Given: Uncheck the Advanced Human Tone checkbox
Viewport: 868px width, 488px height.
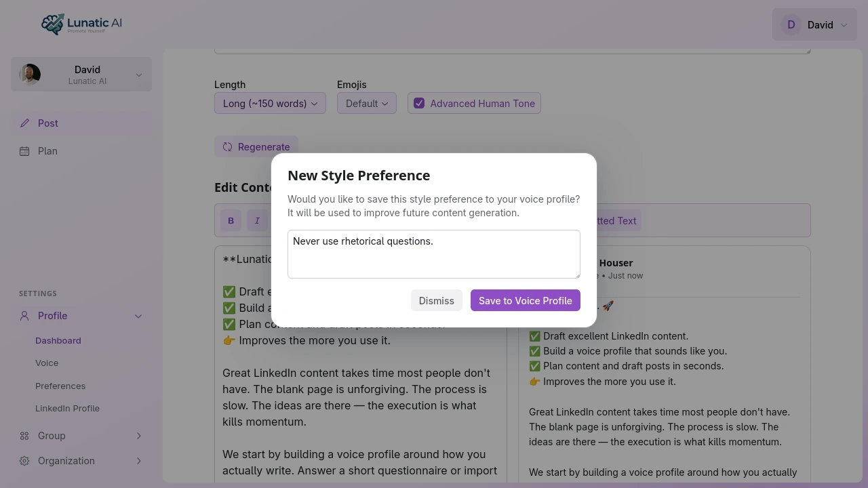Looking at the screenshot, I should click(x=419, y=104).
